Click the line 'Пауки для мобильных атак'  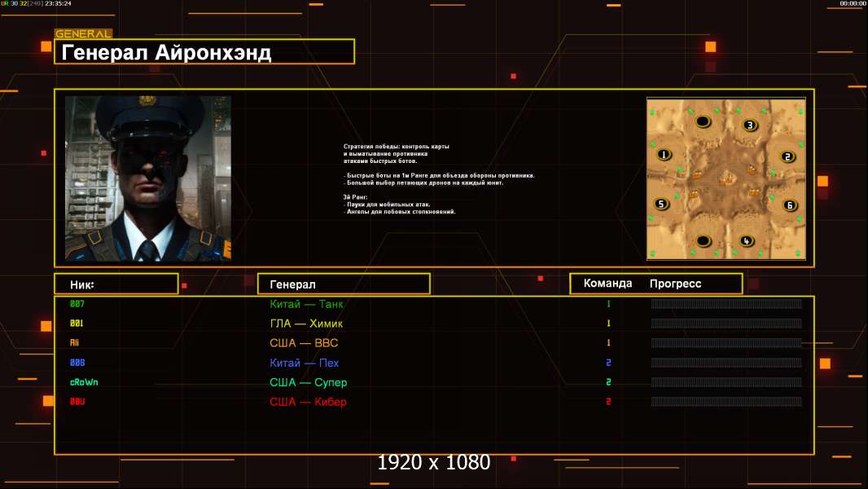[x=387, y=205]
